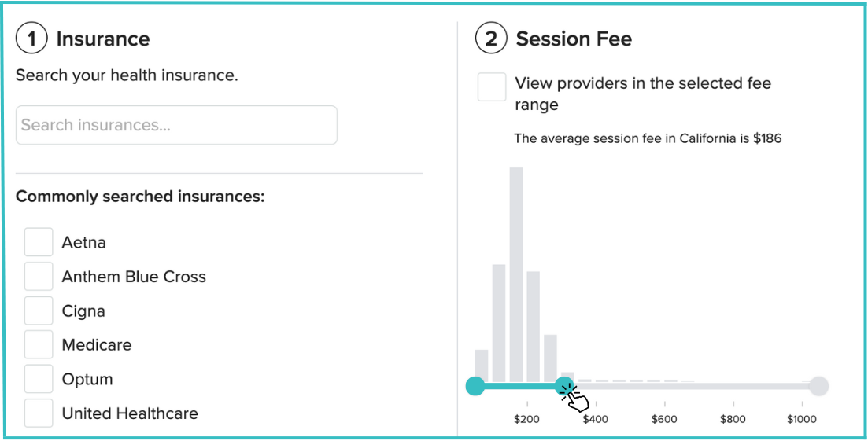Enable View providers in selected fee range
This screenshot has height=441, width=868.
click(x=492, y=87)
